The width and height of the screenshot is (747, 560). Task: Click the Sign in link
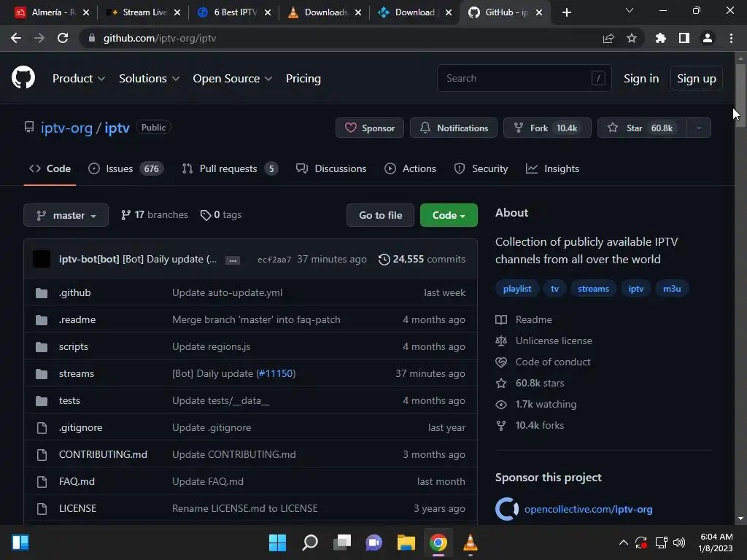coord(641,79)
